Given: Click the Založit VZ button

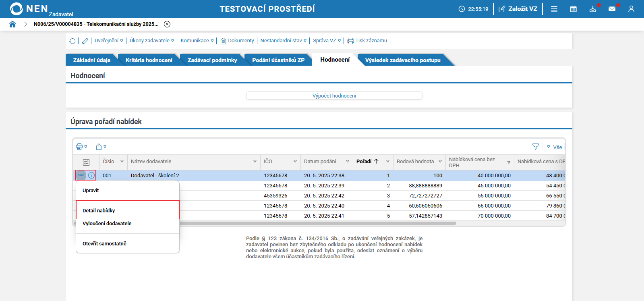Looking at the screenshot, I should [518, 9].
